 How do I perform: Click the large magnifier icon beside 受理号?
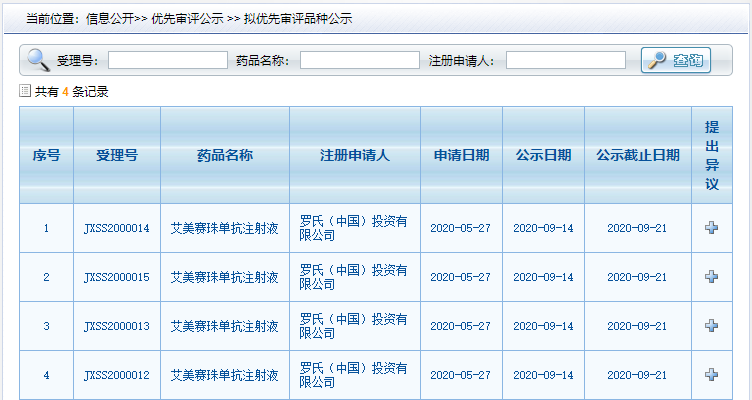(38, 60)
